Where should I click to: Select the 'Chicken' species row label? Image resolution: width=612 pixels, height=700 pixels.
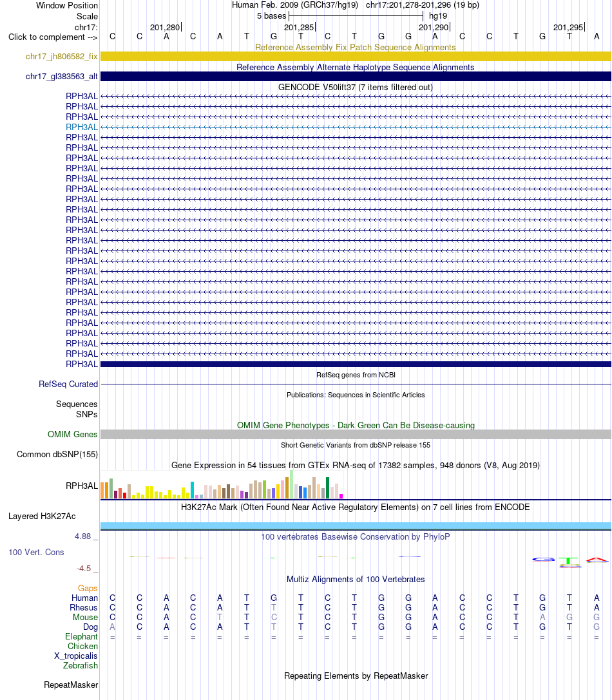pos(82,647)
